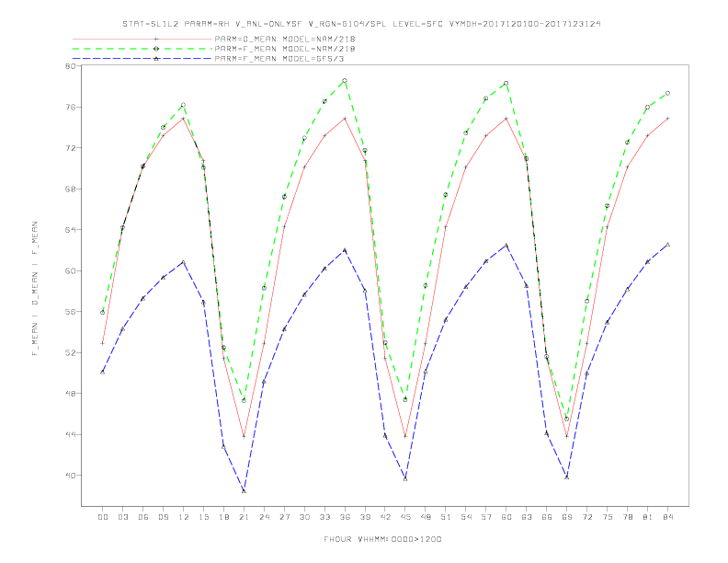The width and height of the screenshot is (728, 563).
Task: Click x-axis tick label 30
Action: coord(304,517)
